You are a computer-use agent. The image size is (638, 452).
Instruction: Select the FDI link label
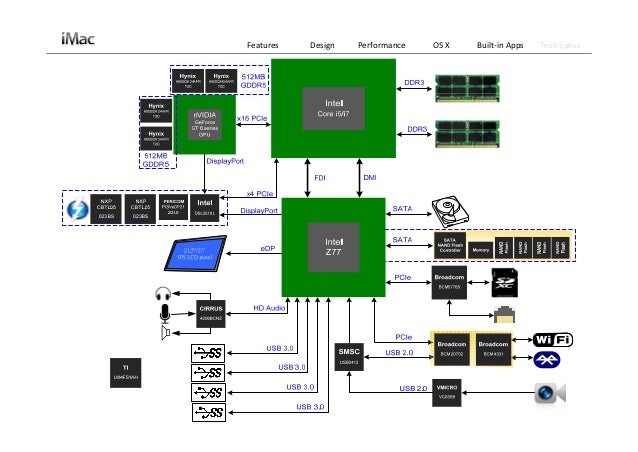coord(320,178)
